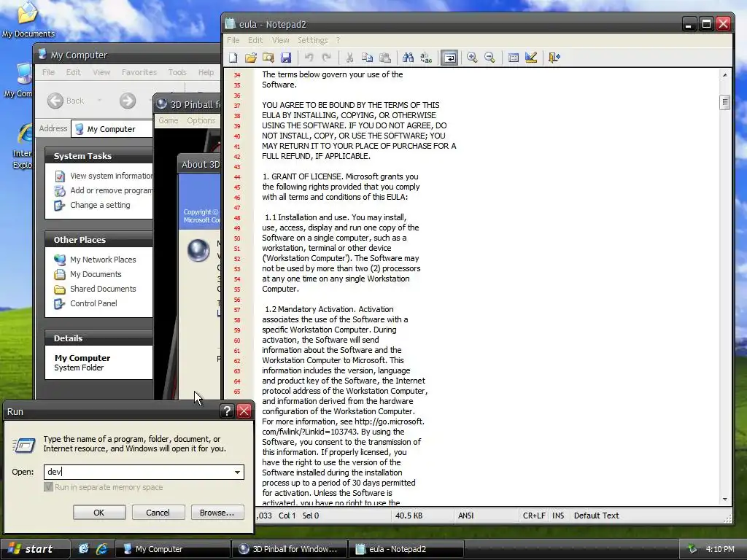Click the New document icon in Notepad2
The width and height of the screenshot is (747, 560).
click(233, 58)
